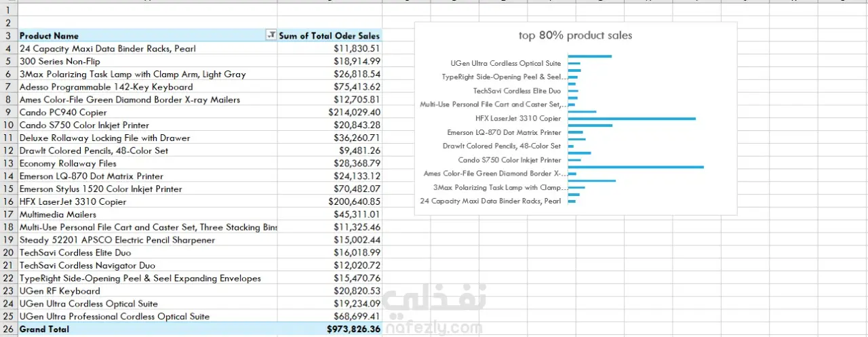Screen dimensions: 868x337
Task: Select the $68,699.41 sales value
Action: point(330,317)
